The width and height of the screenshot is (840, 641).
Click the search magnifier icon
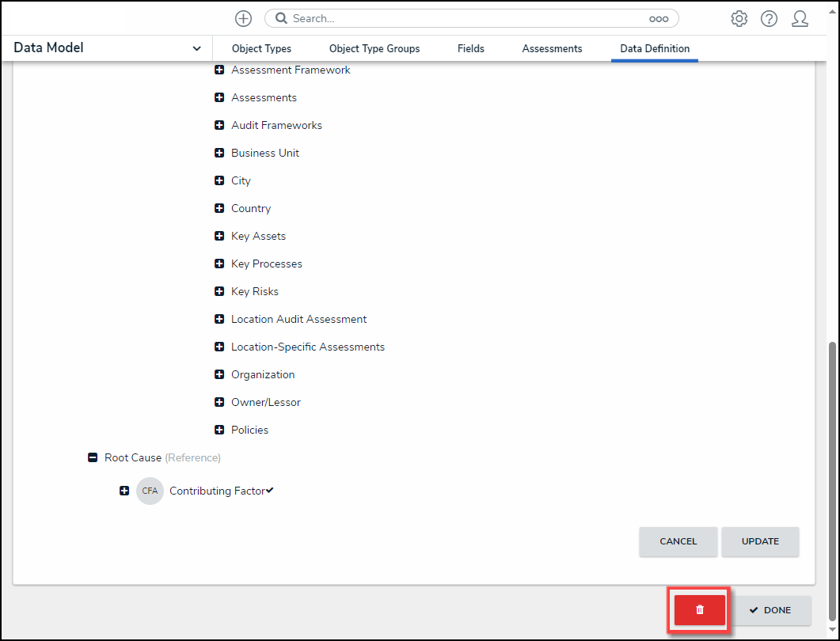pyautogui.click(x=281, y=19)
